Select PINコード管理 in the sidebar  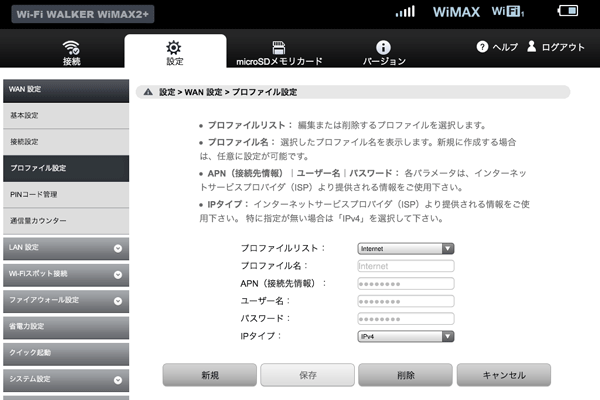pos(64,193)
